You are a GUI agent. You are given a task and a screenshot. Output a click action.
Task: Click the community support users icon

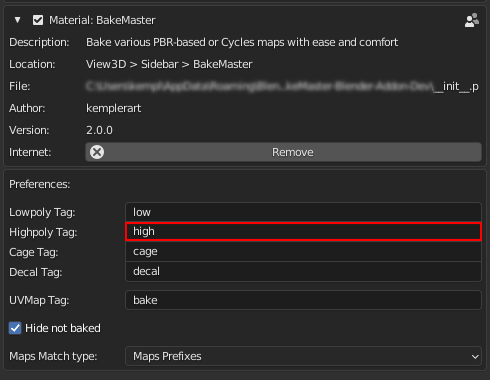click(472, 20)
